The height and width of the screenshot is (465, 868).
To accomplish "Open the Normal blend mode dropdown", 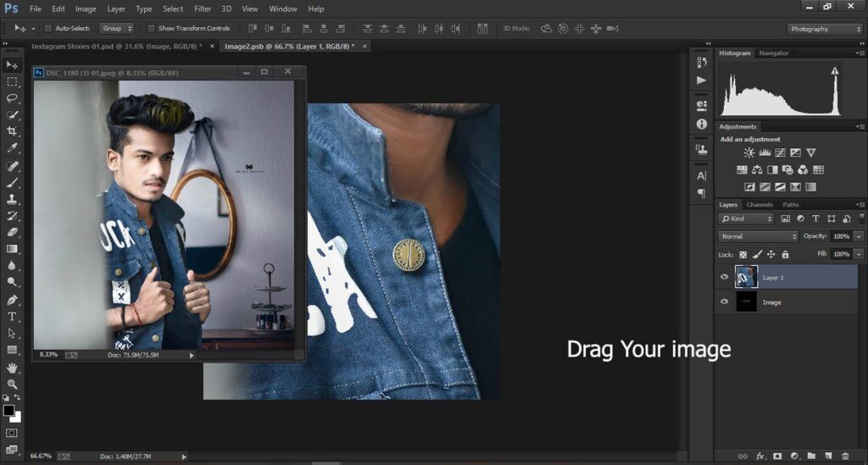I will pos(758,236).
